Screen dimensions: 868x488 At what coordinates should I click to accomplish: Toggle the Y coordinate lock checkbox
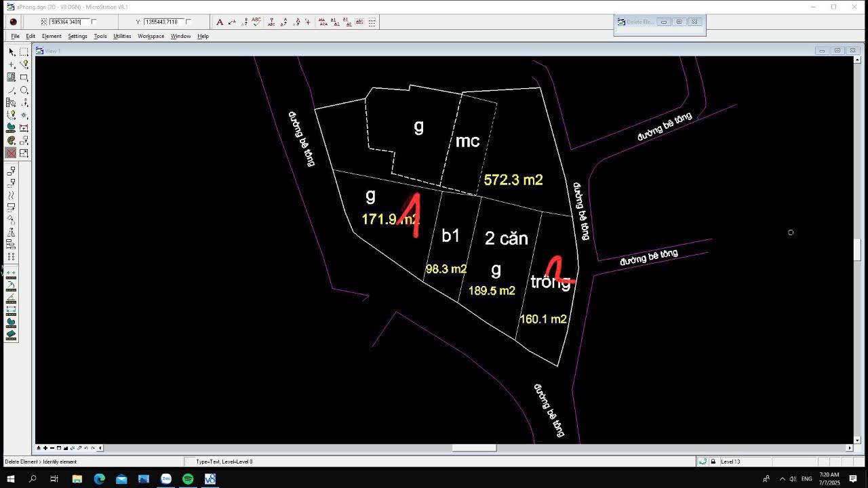click(x=189, y=22)
